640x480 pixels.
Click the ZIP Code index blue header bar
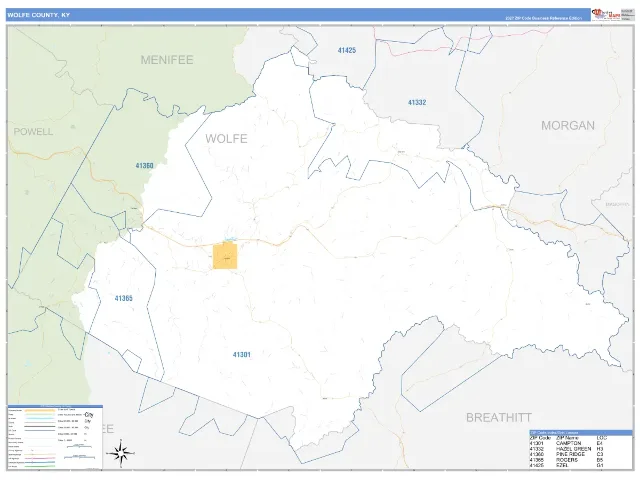581,433
